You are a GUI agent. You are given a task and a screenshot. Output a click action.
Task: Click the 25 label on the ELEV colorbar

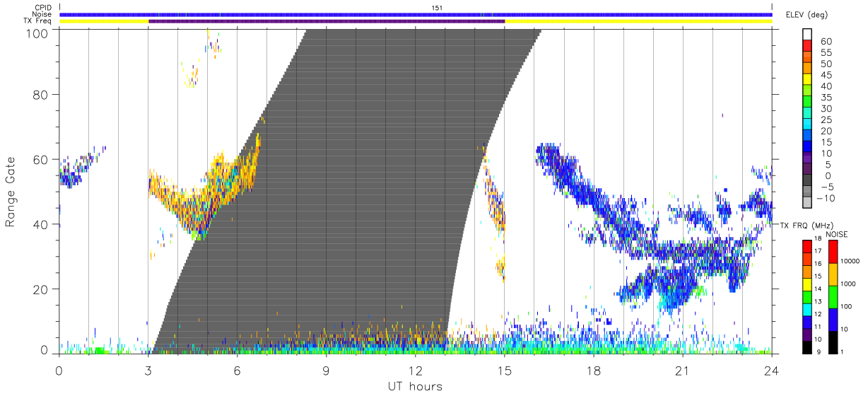click(826, 120)
